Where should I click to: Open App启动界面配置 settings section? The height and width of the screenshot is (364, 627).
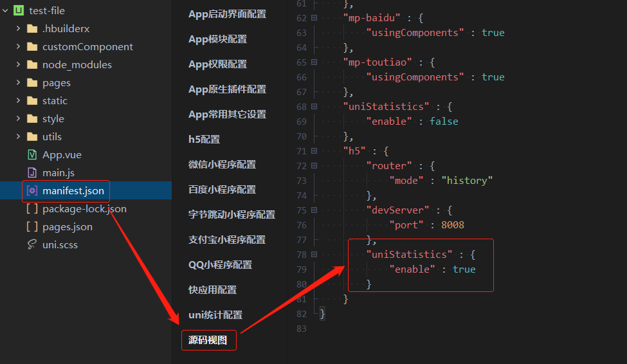click(227, 14)
